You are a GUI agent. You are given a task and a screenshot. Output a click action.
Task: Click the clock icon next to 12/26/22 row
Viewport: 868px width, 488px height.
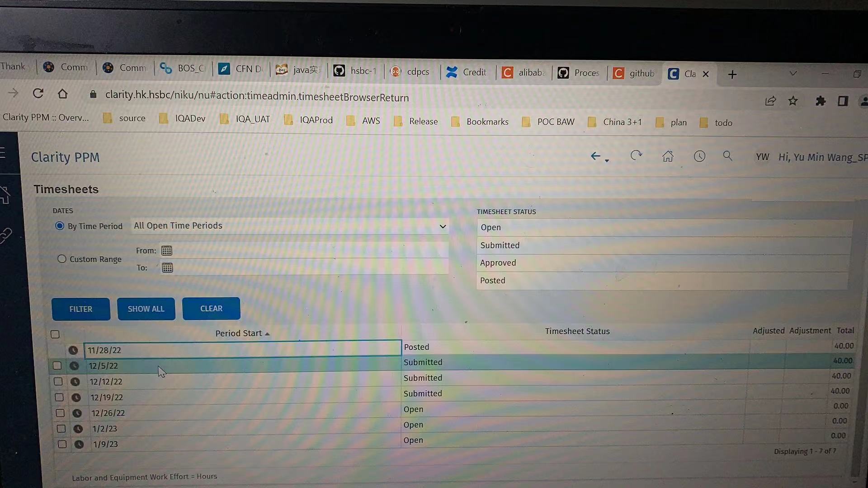77,413
